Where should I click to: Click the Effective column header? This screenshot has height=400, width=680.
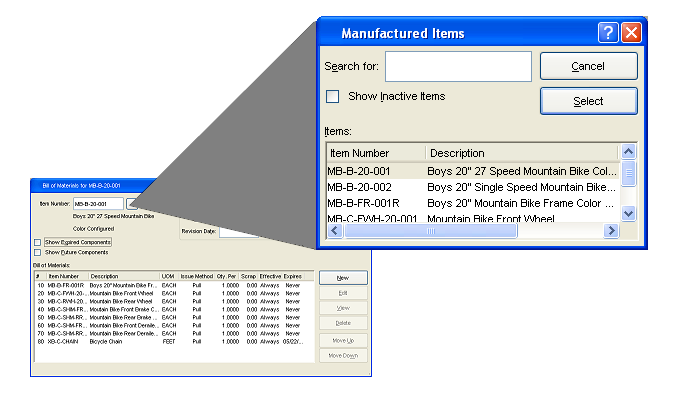point(270,276)
